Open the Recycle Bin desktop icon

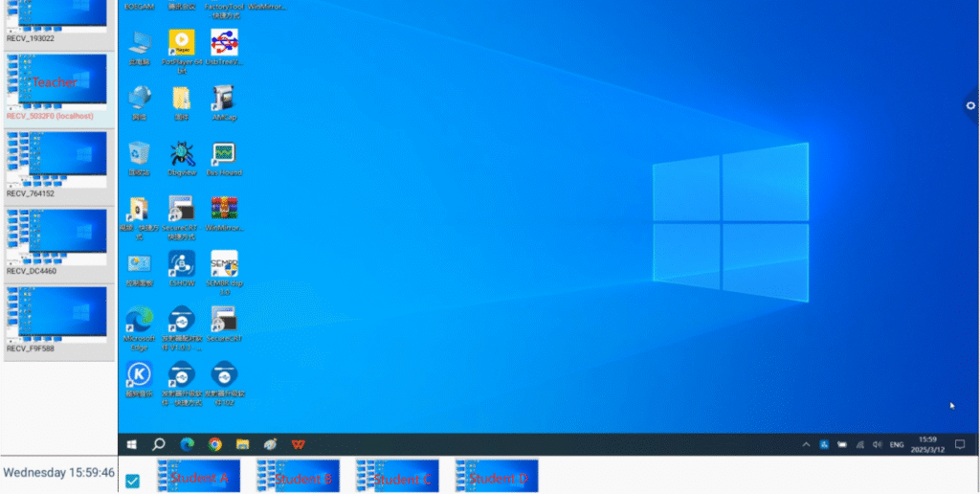coord(140,154)
